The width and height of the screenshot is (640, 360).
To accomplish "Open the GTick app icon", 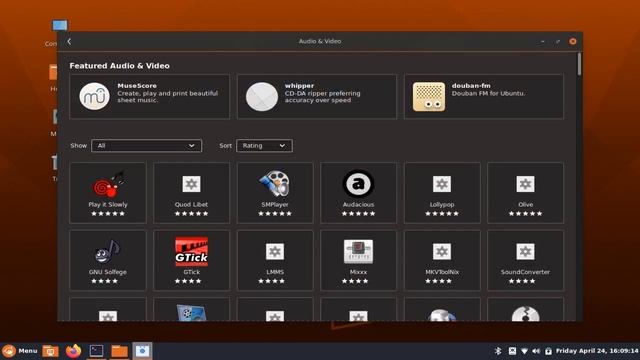I will pos(191,251).
